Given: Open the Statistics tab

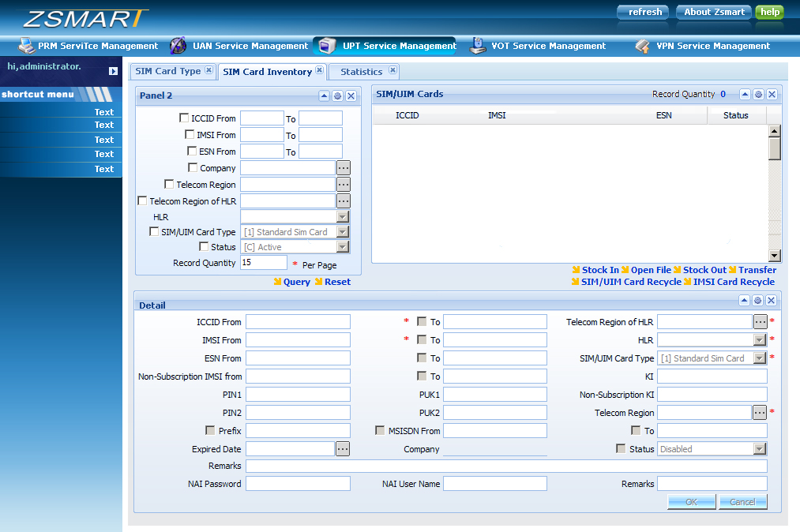Looking at the screenshot, I should tap(361, 72).
